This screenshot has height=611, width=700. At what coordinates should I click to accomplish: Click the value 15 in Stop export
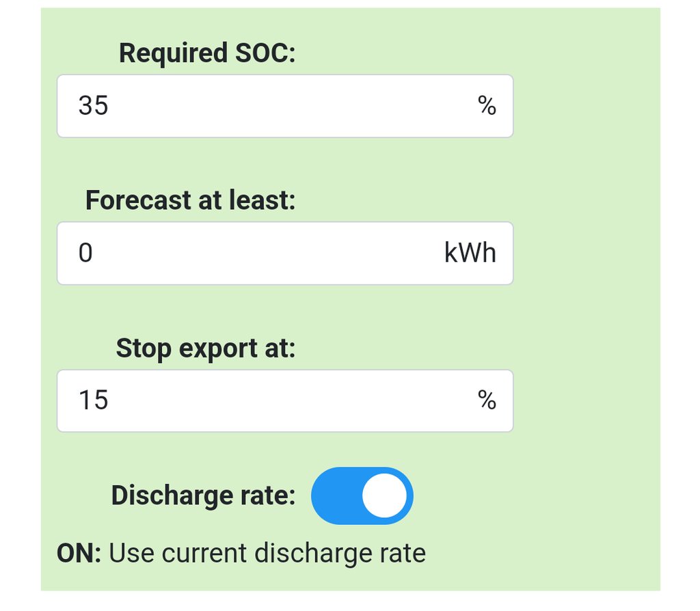(94, 400)
